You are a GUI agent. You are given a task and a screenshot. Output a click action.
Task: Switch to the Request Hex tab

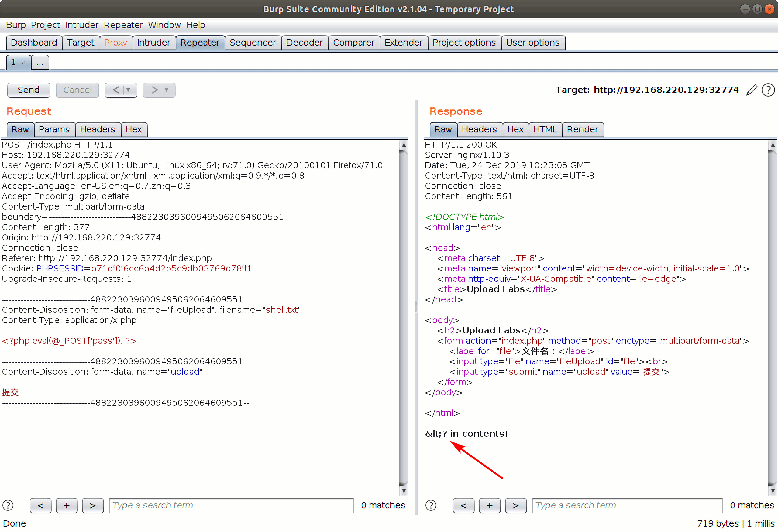click(x=134, y=129)
